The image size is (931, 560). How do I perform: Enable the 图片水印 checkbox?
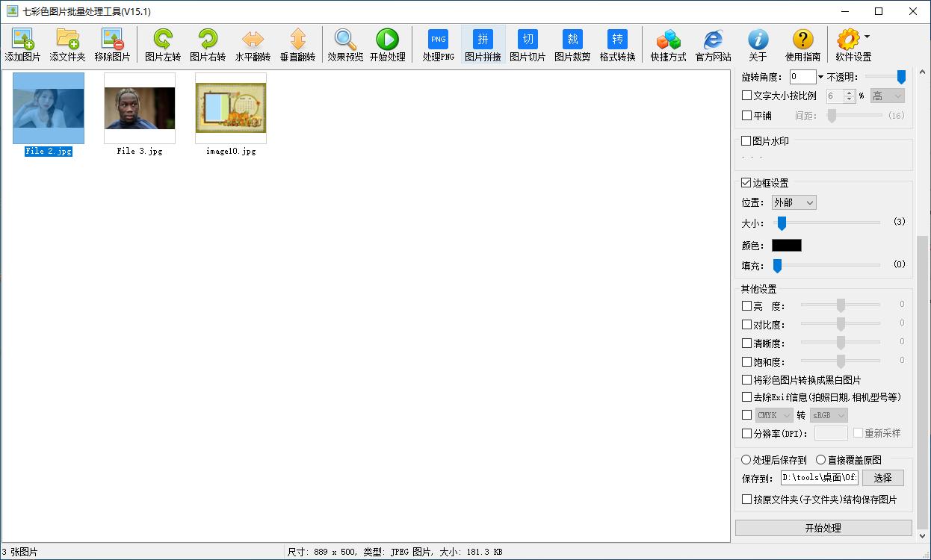746,141
